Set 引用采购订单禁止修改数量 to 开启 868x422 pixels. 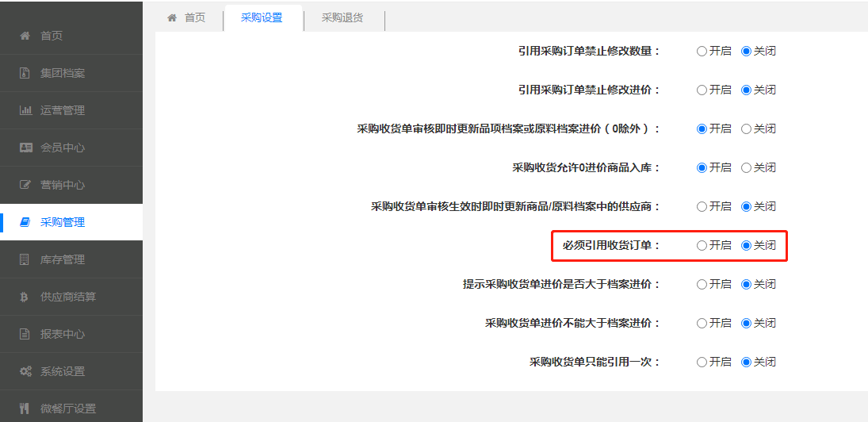[x=702, y=51]
